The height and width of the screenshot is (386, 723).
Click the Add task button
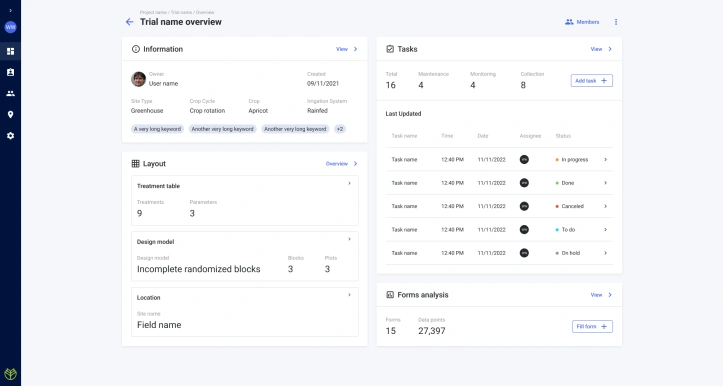point(592,81)
